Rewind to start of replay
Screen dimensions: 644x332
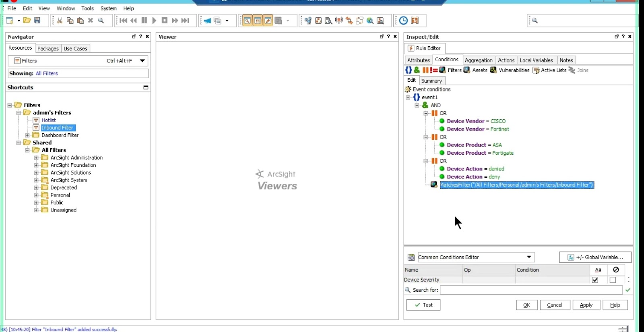click(124, 21)
